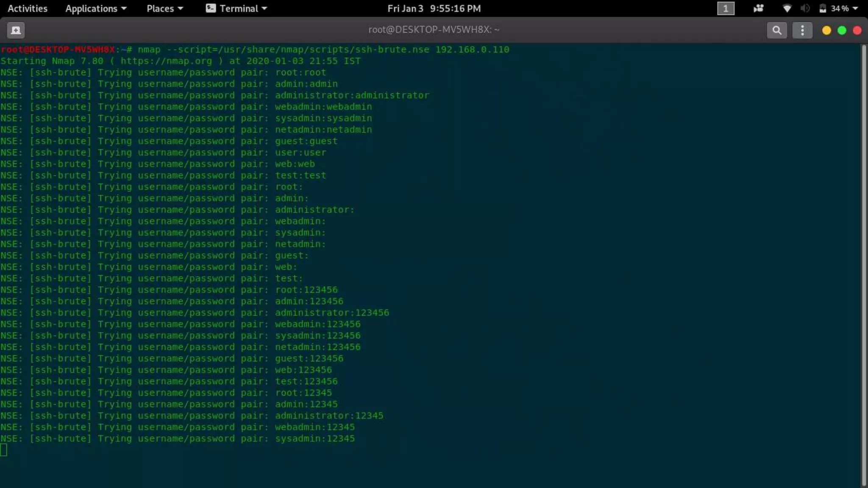Click the battery indicator icon

tap(823, 8)
